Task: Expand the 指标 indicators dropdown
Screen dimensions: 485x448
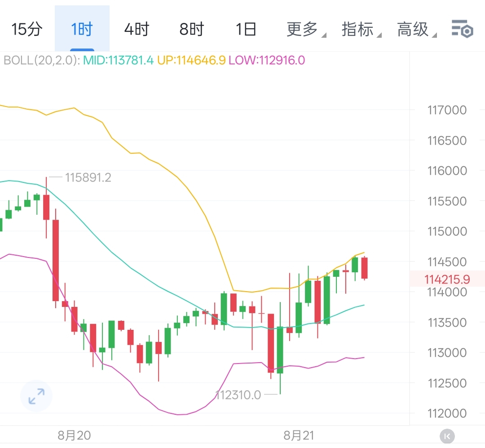Action: click(x=358, y=30)
